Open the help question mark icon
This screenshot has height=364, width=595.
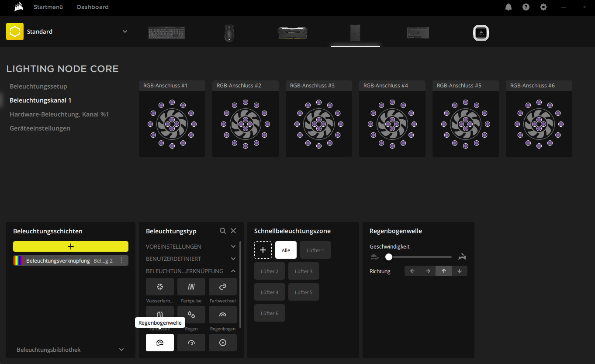pos(526,7)
